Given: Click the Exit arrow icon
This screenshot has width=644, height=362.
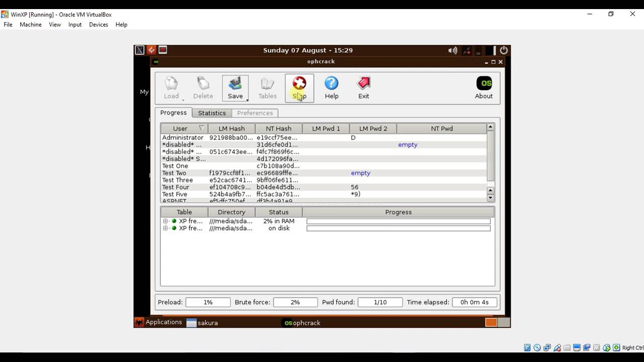Looking at the screenshot, I should [x=364, y=83].
